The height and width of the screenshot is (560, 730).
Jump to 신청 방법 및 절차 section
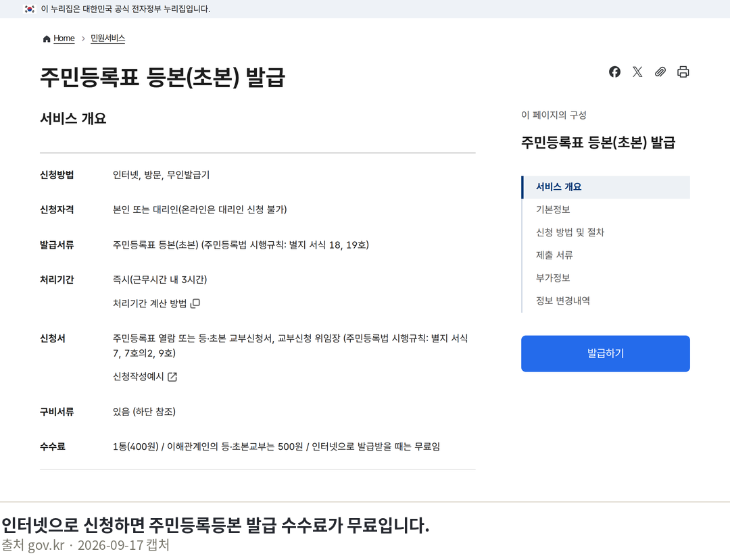tap(570, 232)
